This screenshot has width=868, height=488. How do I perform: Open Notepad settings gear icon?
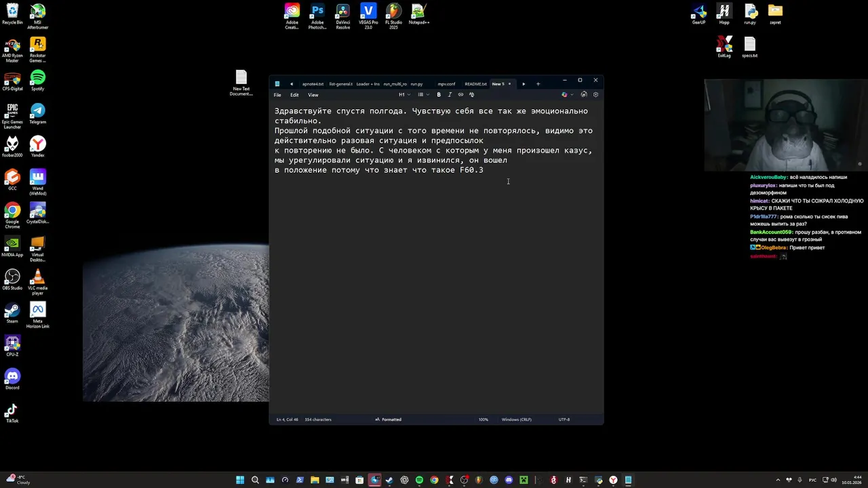click(x=595, y=95)
